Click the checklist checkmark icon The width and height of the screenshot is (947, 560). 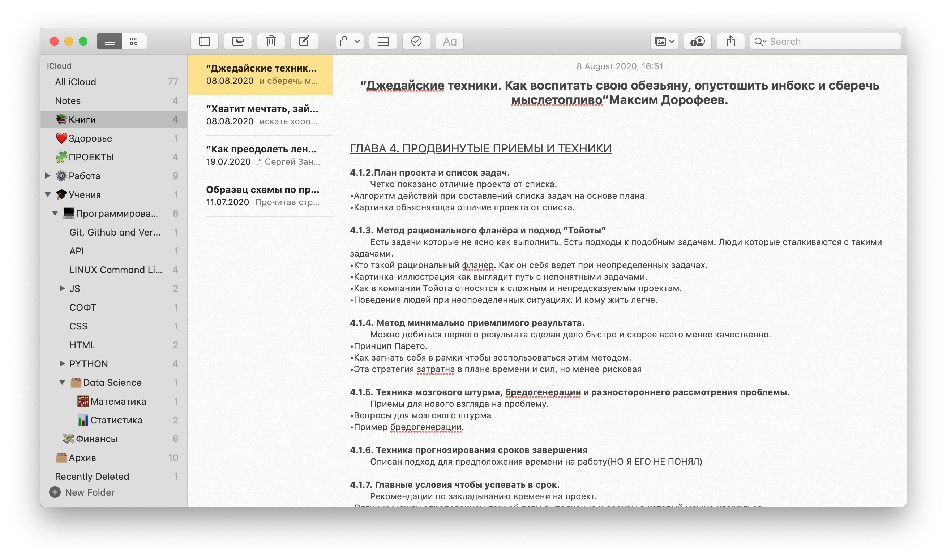416,41
